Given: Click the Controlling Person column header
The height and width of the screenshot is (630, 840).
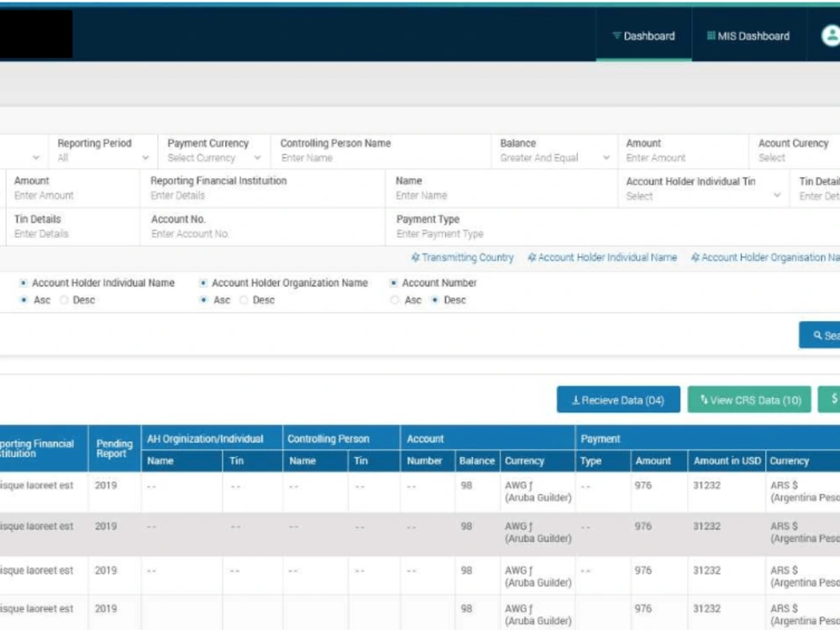Looking at the screenshot, I should 341,438.
